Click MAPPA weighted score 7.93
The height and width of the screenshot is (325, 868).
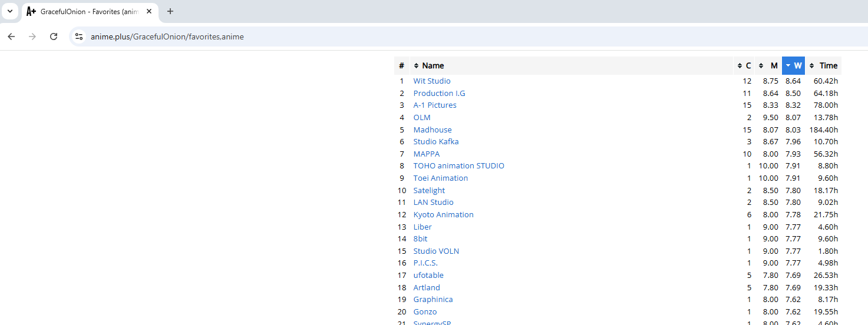[793, 154]
